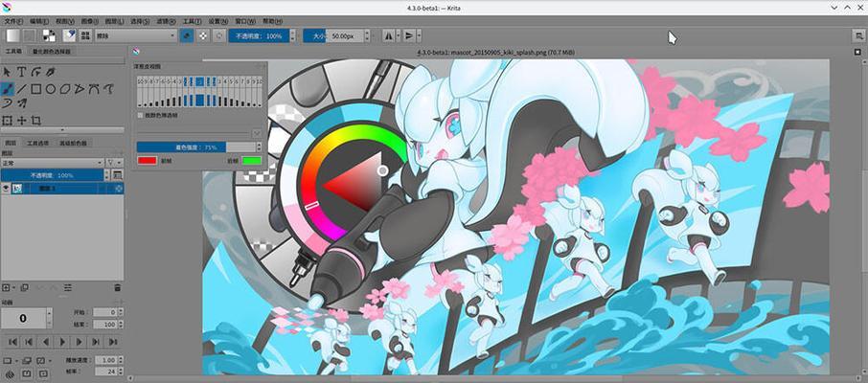The height and width of the screenshot is (383, 868).
Task: Select the shape selection arrow tool
Action: pyautogui.click(x=8, y=72)
